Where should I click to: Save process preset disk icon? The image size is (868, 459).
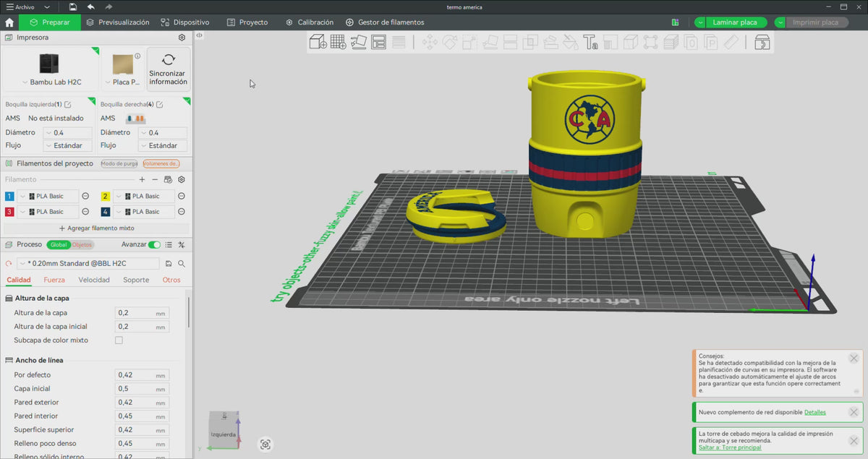point(169,264)
